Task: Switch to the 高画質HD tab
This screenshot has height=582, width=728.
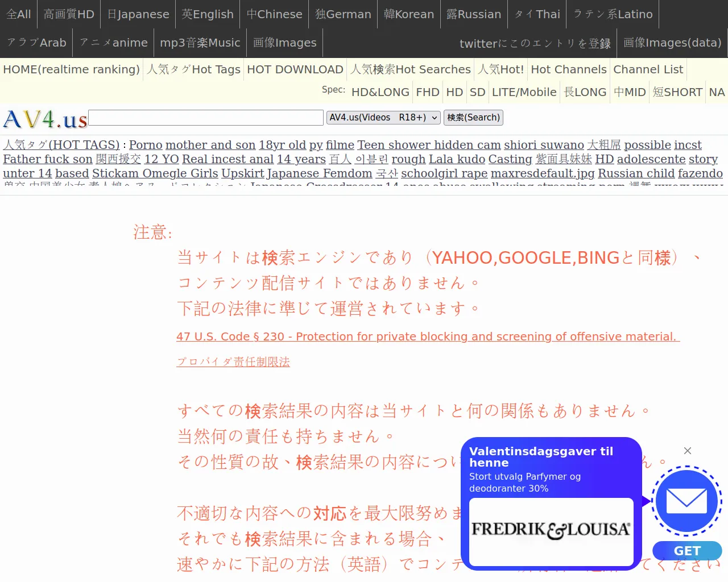Action: (x=69, y=14)
